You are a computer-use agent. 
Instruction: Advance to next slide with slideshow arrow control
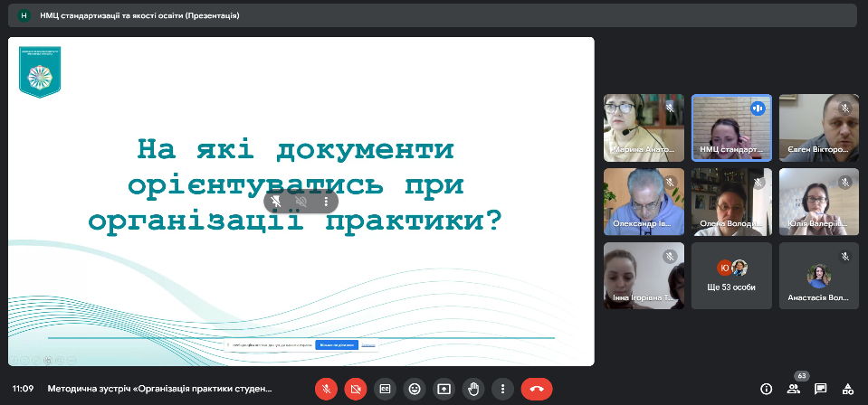(25, 361)
